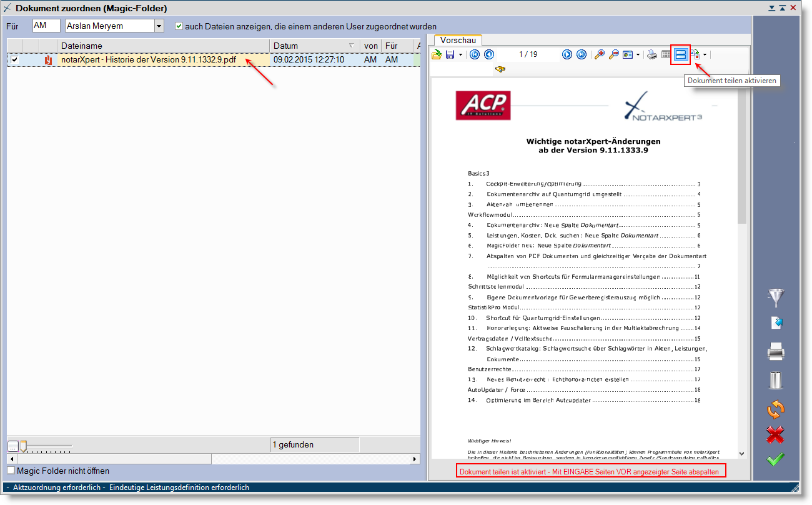Expand the save button dropdown arrow
Image resolution: width=812 pixels, height=505 pixels.
[x=460, y=55]
